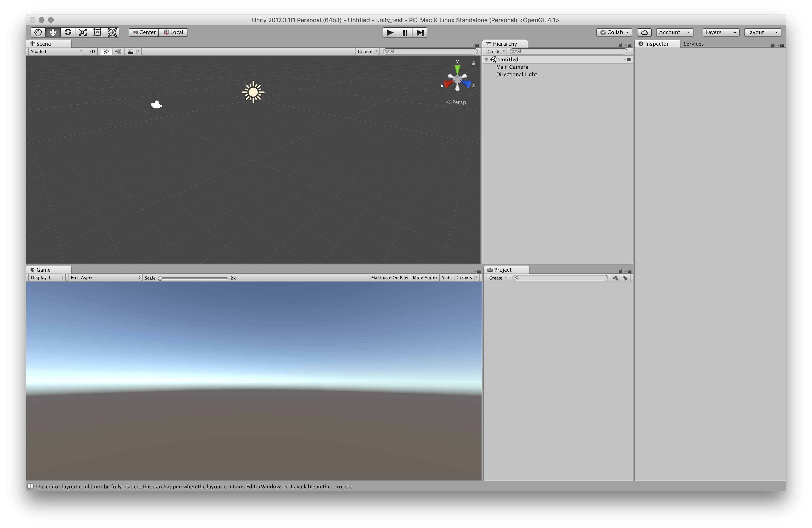Open scene effects dropdown arrow
This screenshot has width=812, height=528.
coord(138,51)
